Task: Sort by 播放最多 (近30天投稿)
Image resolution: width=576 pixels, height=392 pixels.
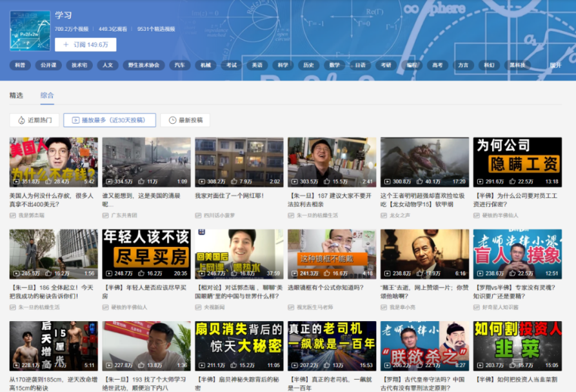Action: (110, 120)
